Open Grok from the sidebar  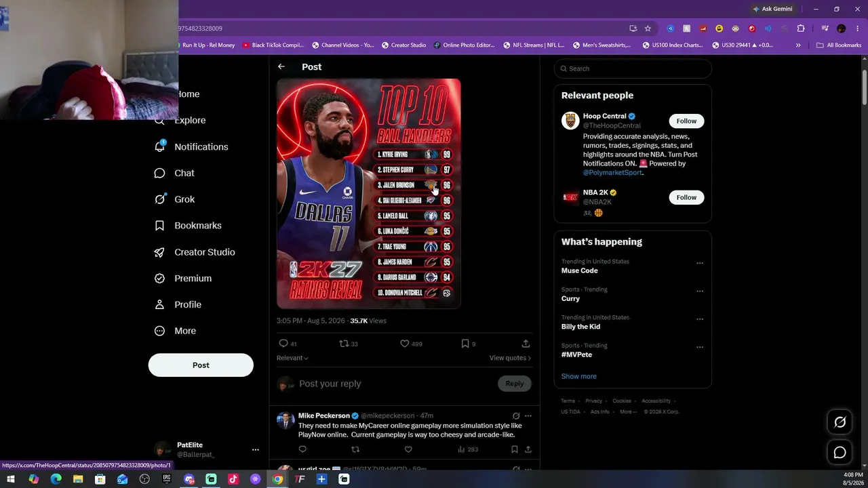click(175, 199)
